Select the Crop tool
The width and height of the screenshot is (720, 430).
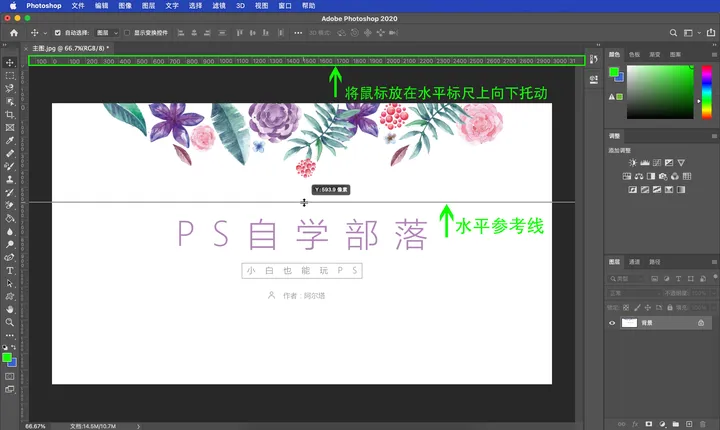click(x=10, y=114)
